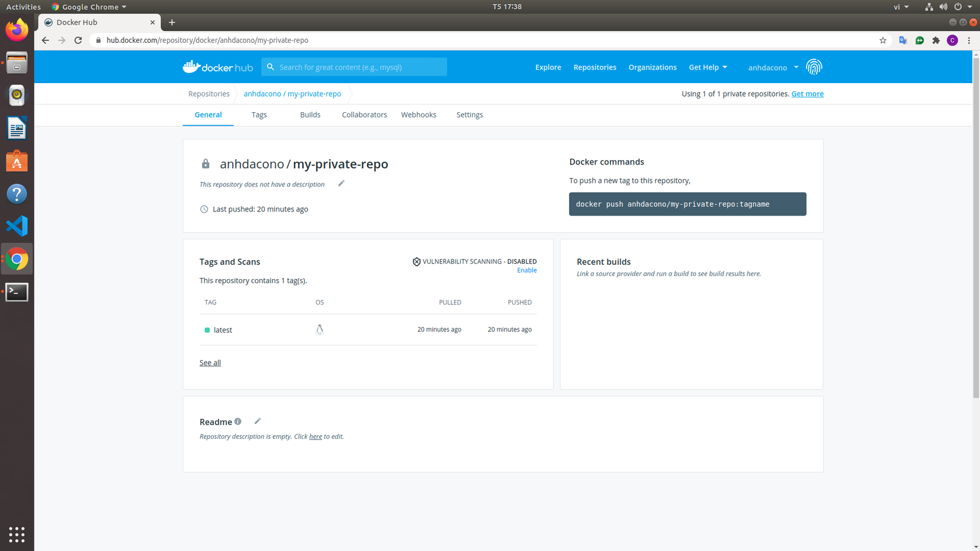Launch Rhythmbox music player from dock
The image size is (980, 551).
17,95
